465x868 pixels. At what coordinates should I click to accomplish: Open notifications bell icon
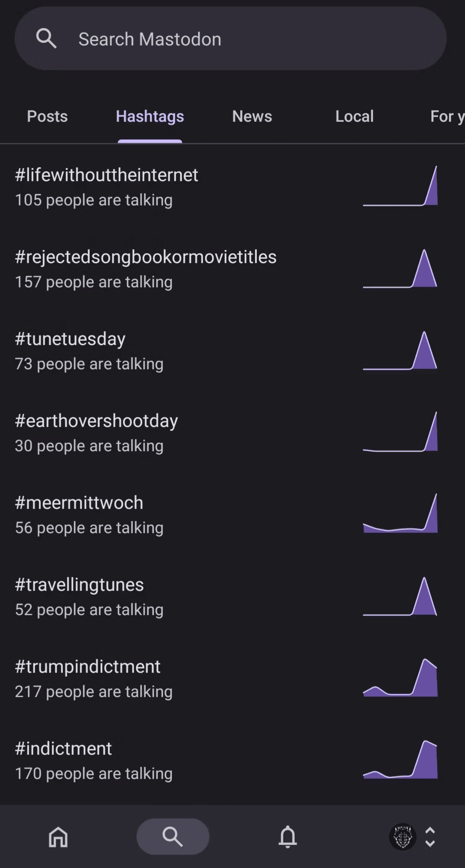click(288, 836)
